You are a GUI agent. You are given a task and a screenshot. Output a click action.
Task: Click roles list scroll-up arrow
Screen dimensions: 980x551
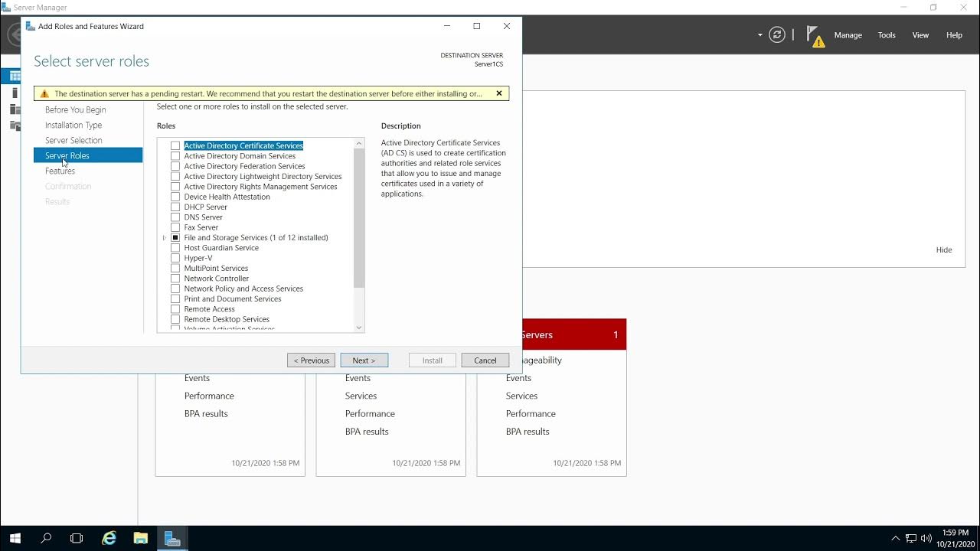click(x=359, y=143)
